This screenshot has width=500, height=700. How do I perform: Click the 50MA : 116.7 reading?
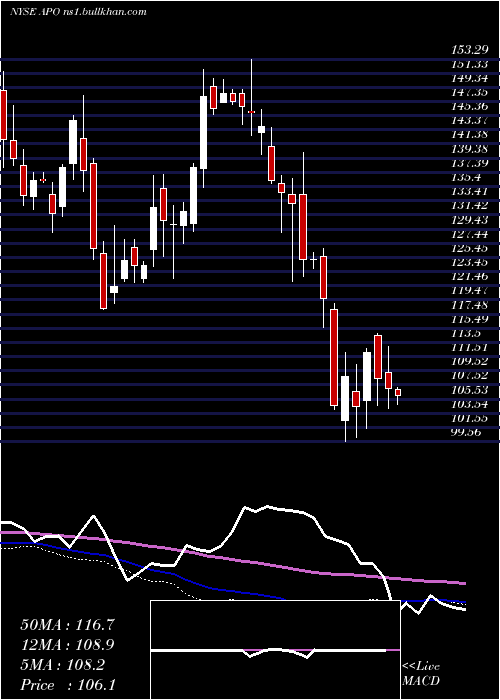(67, 625)
